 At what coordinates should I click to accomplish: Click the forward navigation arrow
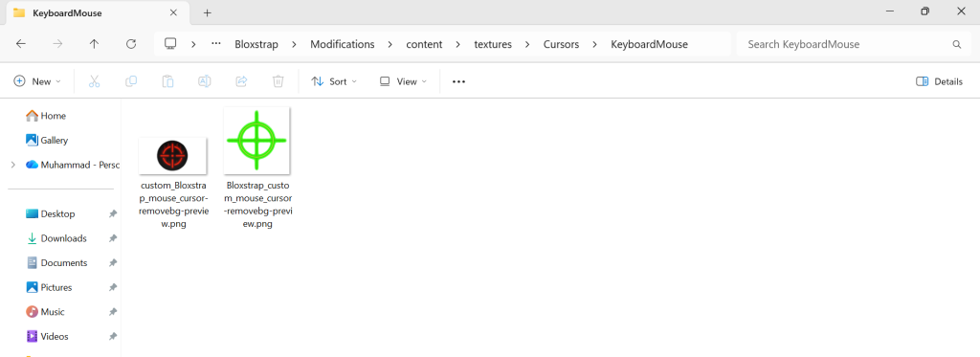(x=57, y=44)
